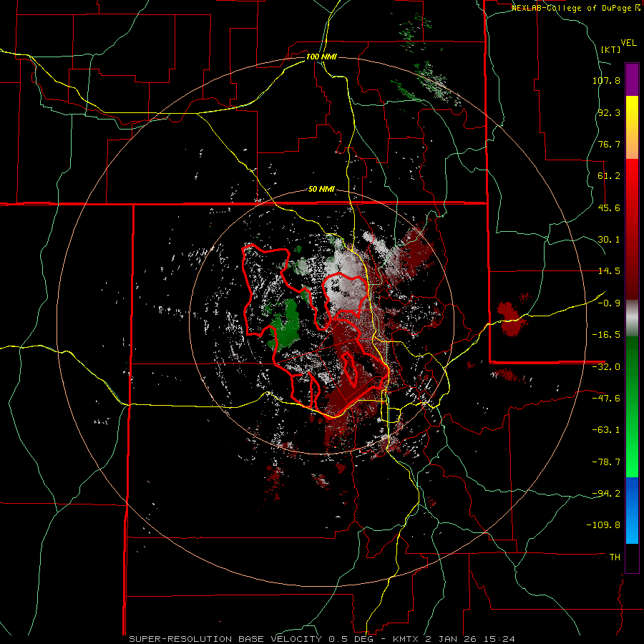Click the purple top segment of color bar

[x=632, y=79]
